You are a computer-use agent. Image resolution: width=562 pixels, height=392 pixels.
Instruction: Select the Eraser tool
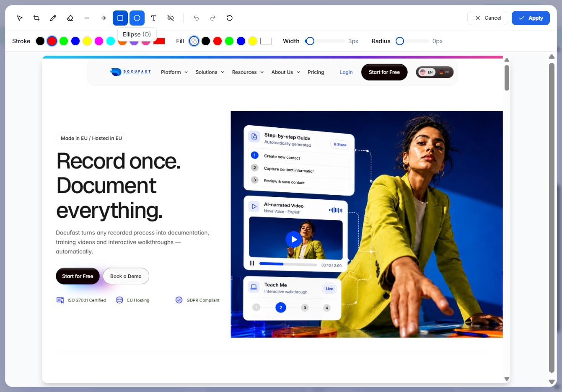click(x=70, y=18)
